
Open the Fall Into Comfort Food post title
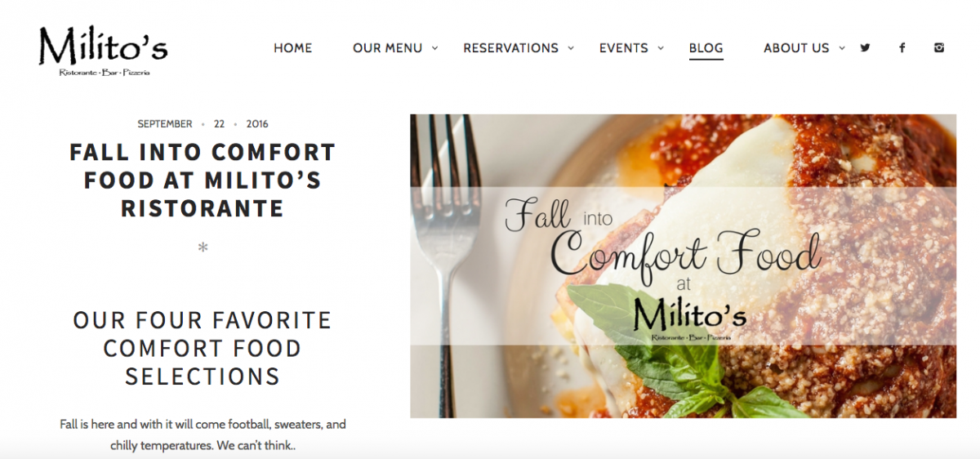(x=203, y=180)
